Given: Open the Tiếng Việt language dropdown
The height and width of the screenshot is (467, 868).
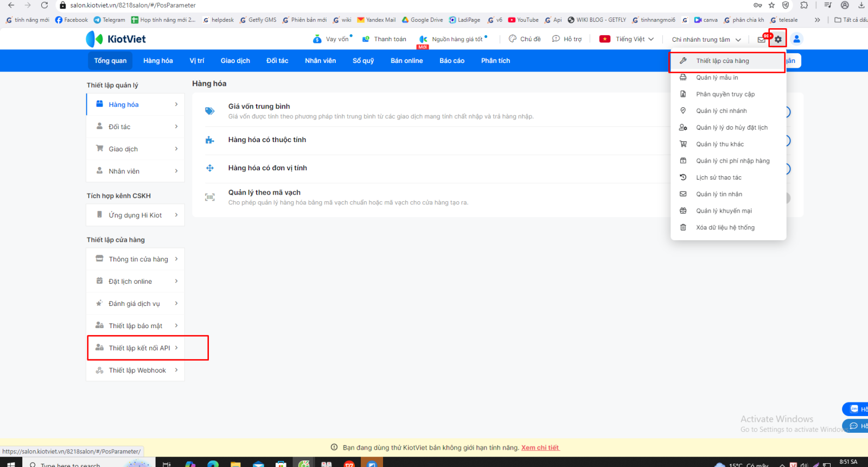Looking at the screenshot, I should coord(627,39).
